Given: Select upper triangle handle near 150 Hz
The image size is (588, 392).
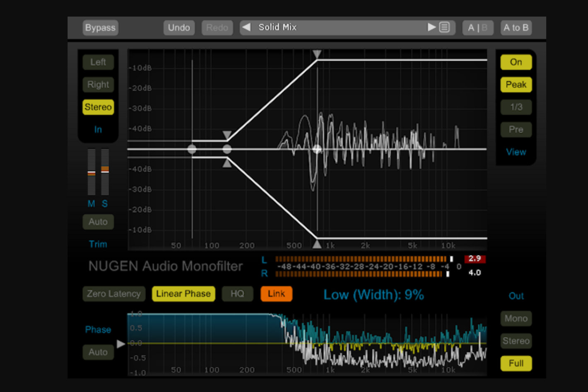Looking at the screenshot, I should coord(227,135).
